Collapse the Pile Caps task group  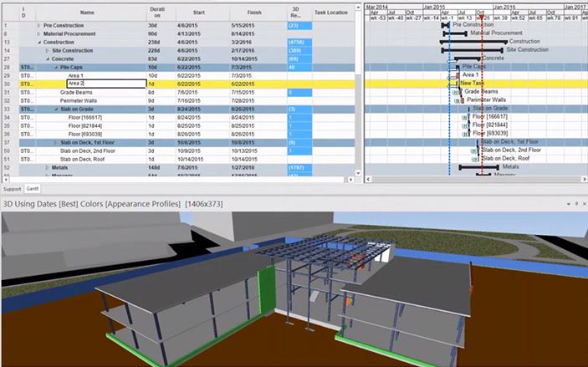coord(56,67)
